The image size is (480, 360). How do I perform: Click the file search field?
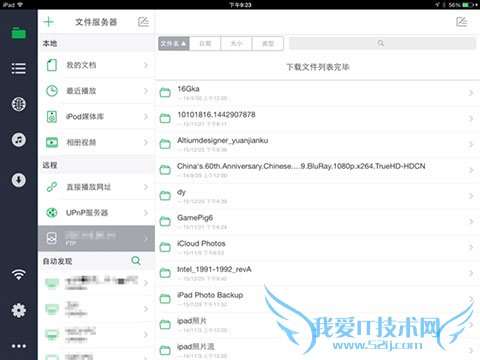(x=382, y=43)
